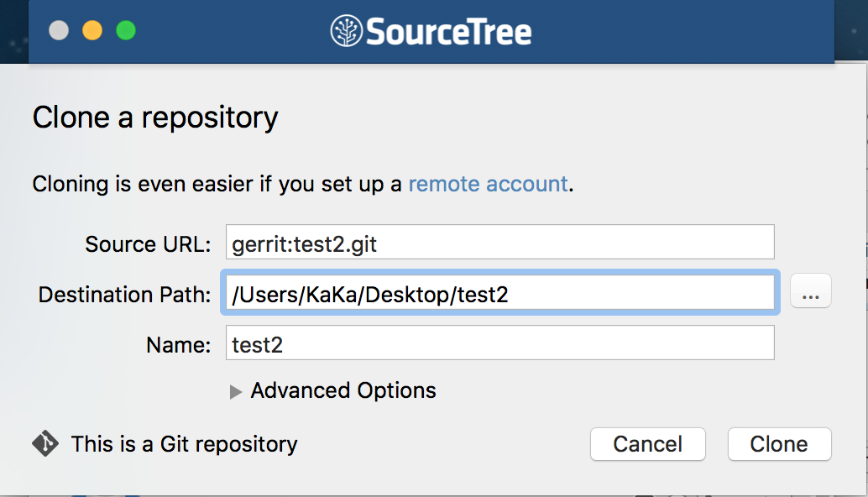
Task: Click the yellow minimize window button
Action: (92, 30)
